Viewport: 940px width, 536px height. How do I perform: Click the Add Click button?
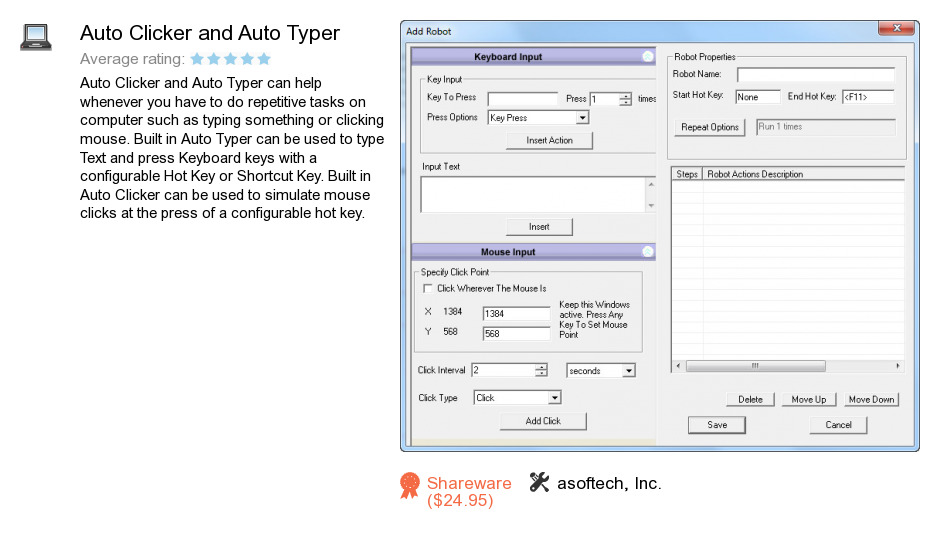click(543, 421)
